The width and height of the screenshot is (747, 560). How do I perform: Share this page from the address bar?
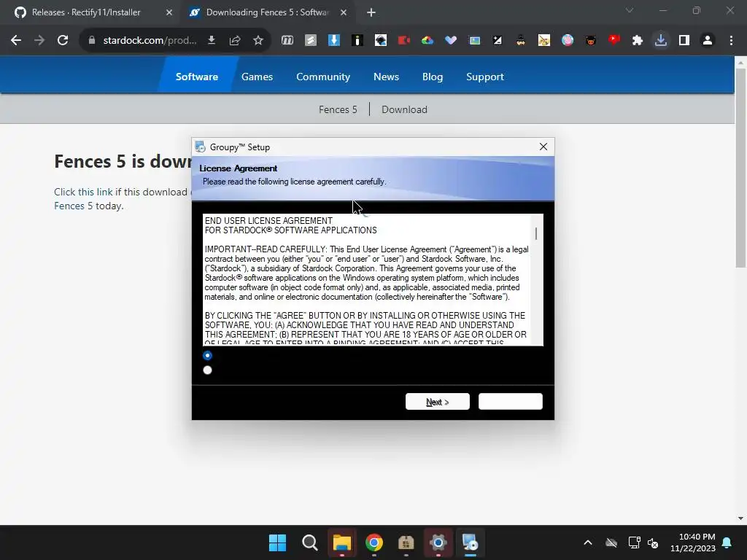coord(235,41)
